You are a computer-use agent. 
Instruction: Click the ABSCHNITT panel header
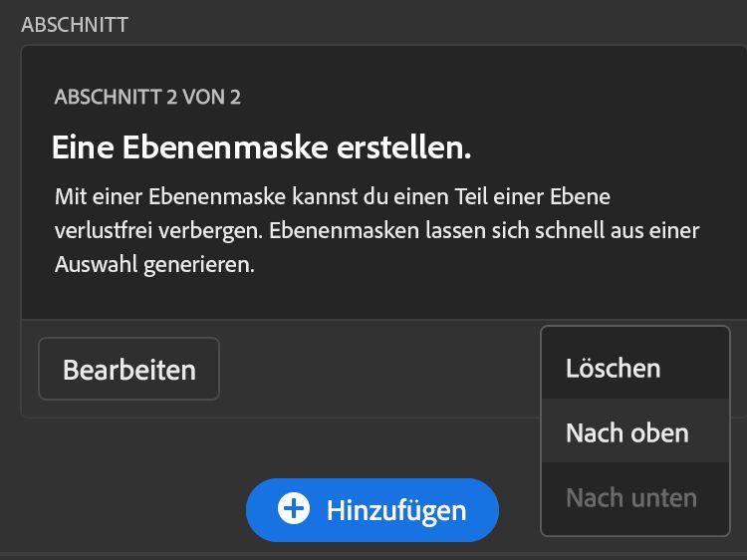coord(75,24)
